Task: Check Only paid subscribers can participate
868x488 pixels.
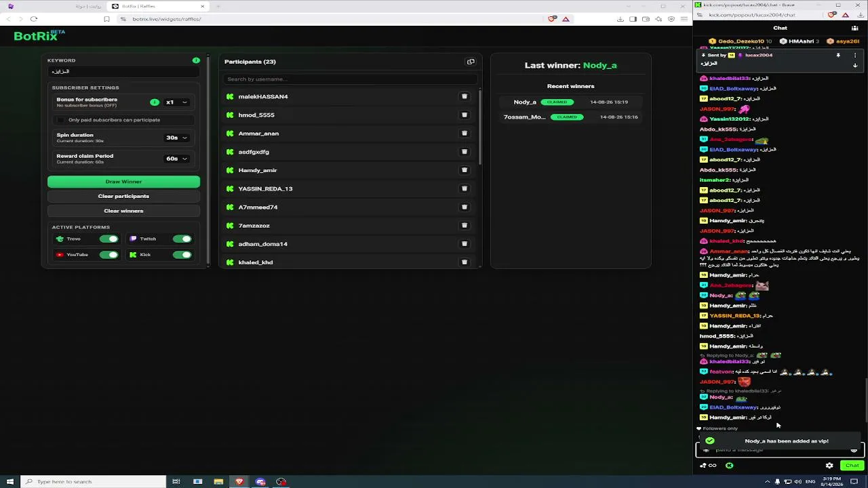Action: 61,120
